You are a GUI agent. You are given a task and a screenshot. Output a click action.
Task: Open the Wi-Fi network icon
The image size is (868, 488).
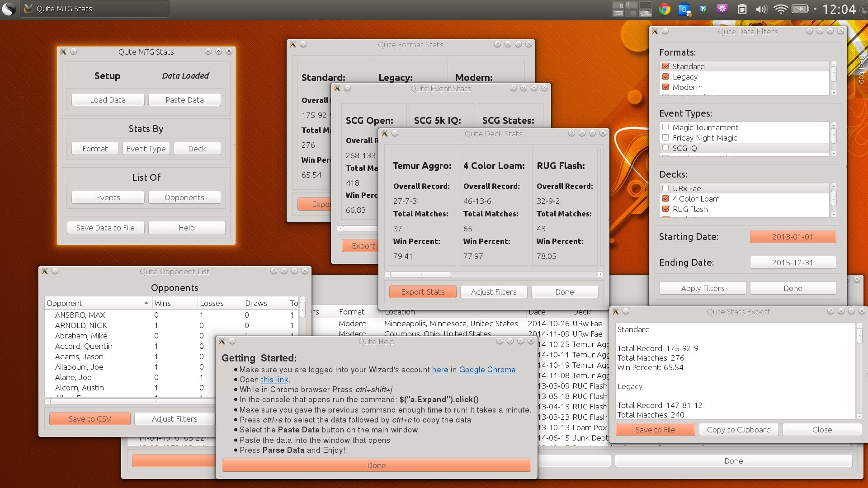(x=780, y=9)
